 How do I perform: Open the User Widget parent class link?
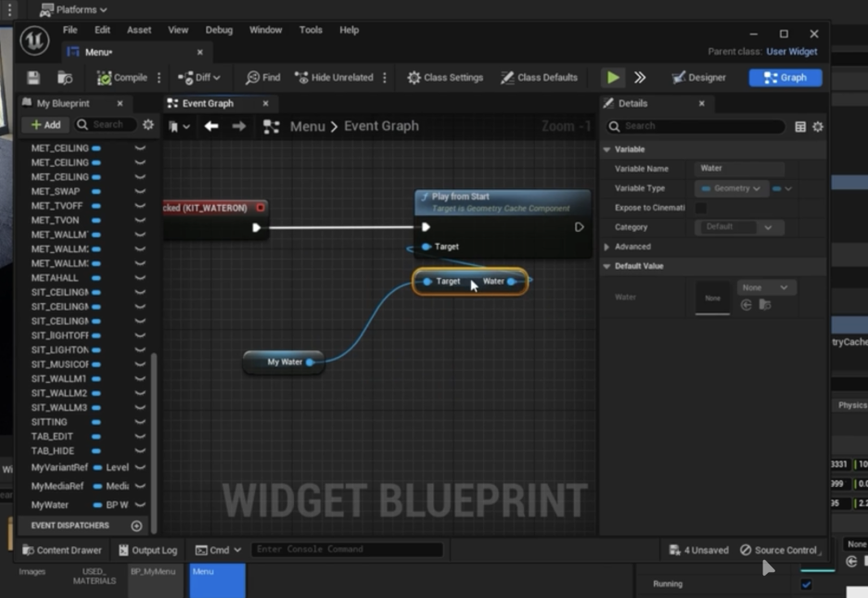pyautogui.click(x=792, y=51)
